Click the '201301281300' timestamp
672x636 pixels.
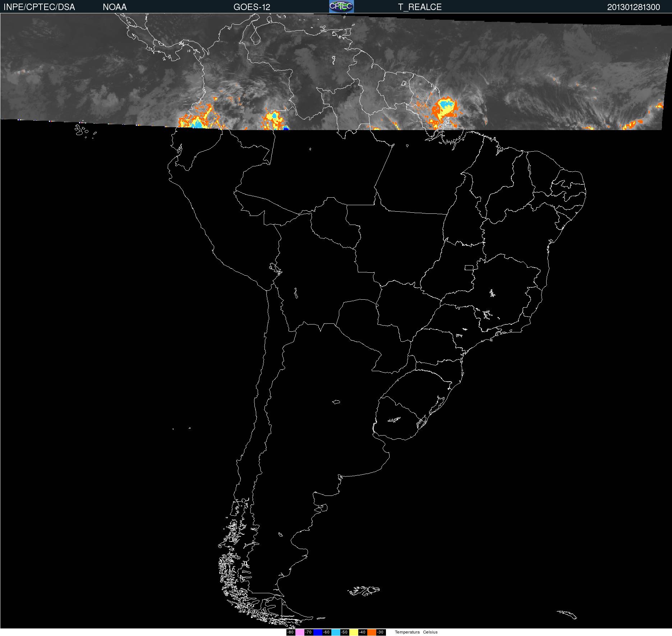(634, 7)
